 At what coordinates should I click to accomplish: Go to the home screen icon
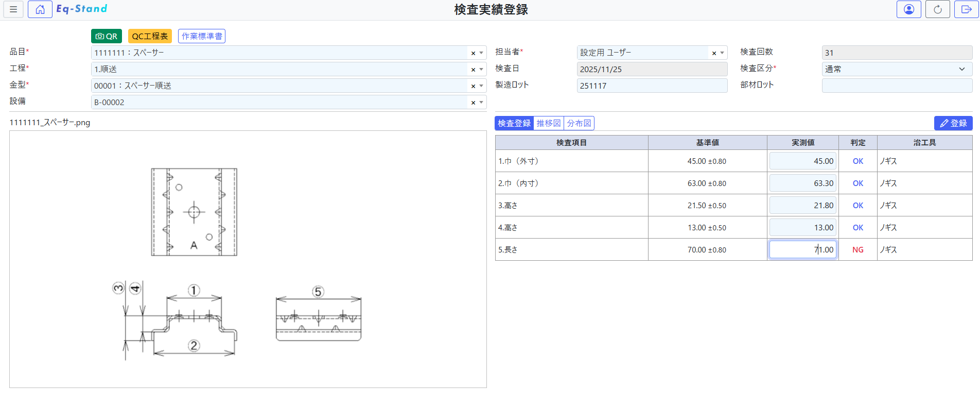pos(40,9)
